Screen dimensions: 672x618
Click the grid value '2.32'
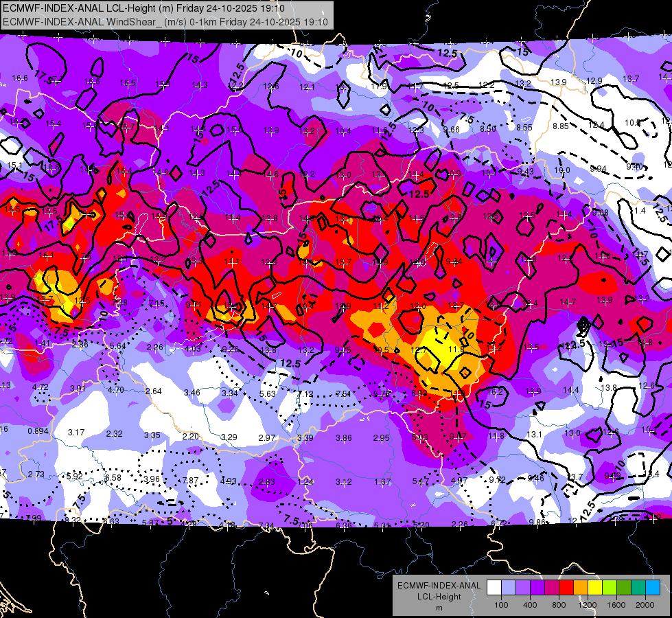[115, 433]
